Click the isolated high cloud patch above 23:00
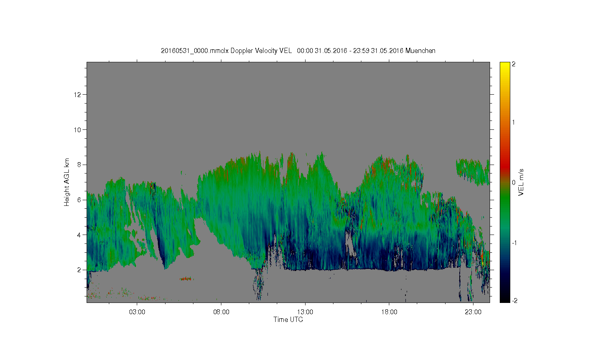This screenshot has width=607, height=364. (473, 171)
